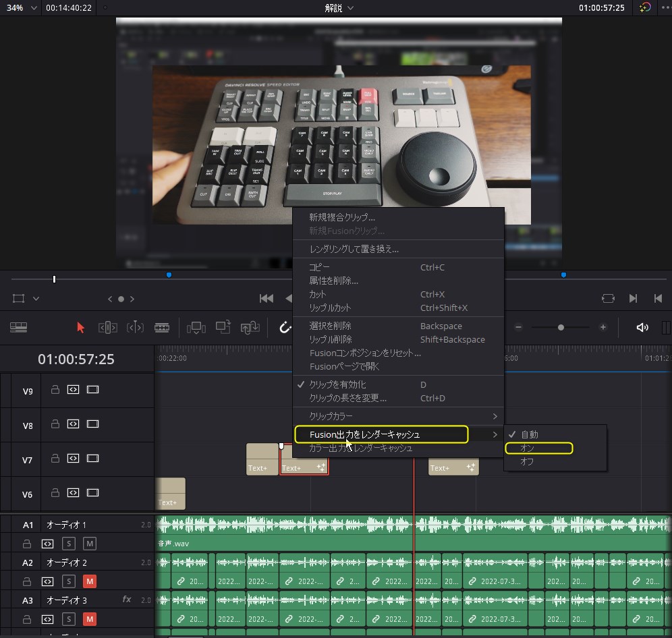Lock the V8 video track
The height and width of the screenshot is (638, 672).
pos(55,424)
